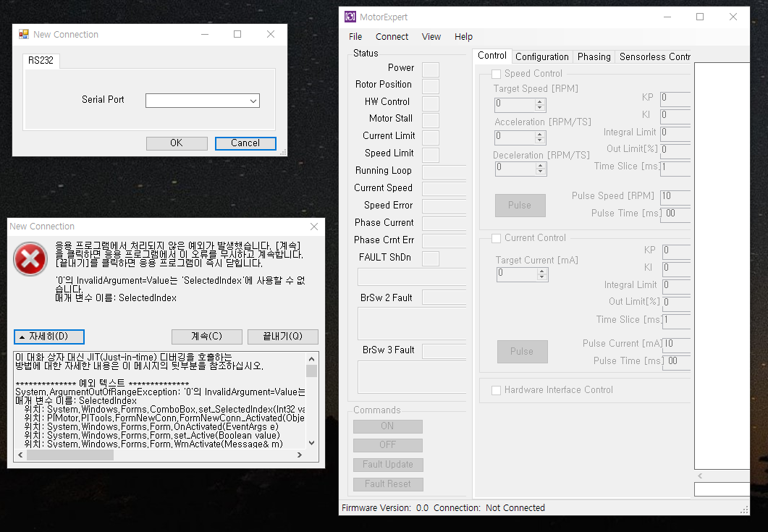The width and height of the screenshot is (768, 532).
Task: Click the Motor Stall status indicator box
Action: tap(431, 120)
